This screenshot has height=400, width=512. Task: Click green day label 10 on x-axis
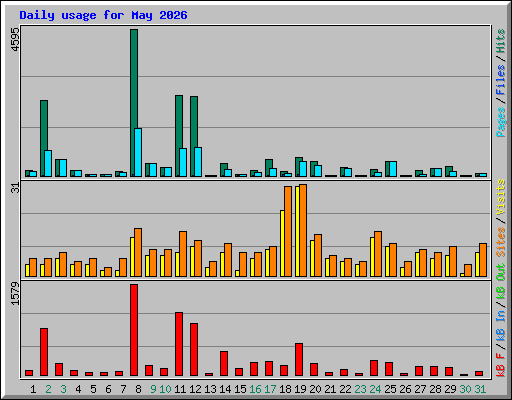click(x=165, y=389)
